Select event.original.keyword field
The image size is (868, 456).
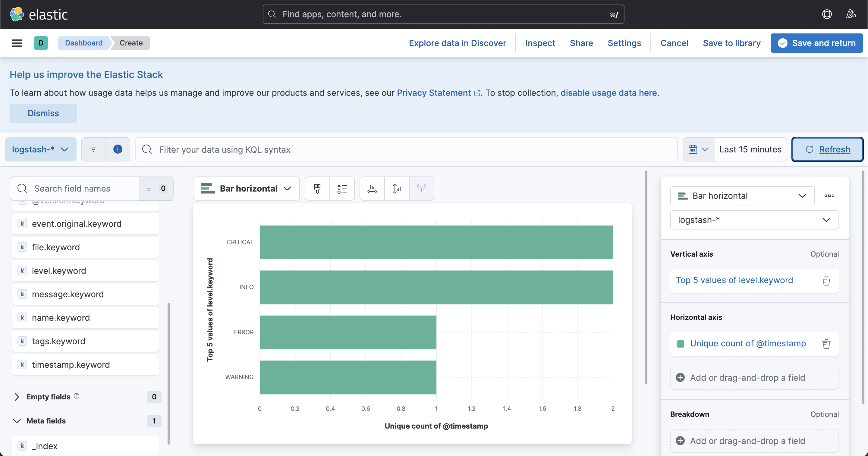click(x=85, y=223)
